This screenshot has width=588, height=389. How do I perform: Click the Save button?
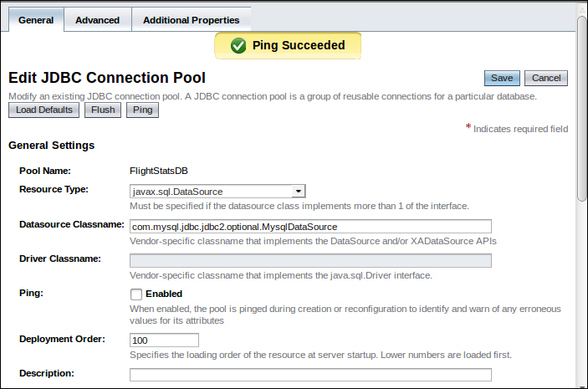[x=502, y=78]
